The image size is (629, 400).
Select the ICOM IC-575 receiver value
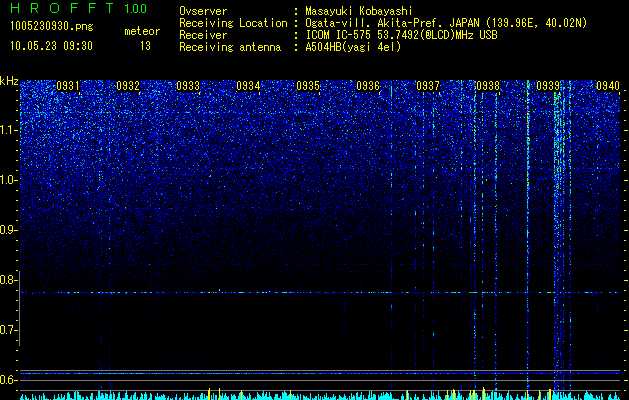(401, 35)
